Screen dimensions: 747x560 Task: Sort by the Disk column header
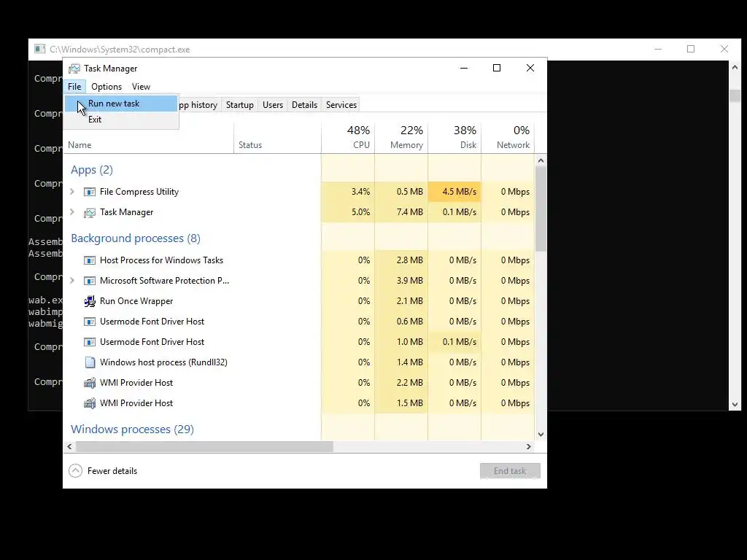(x=455, y=138)
